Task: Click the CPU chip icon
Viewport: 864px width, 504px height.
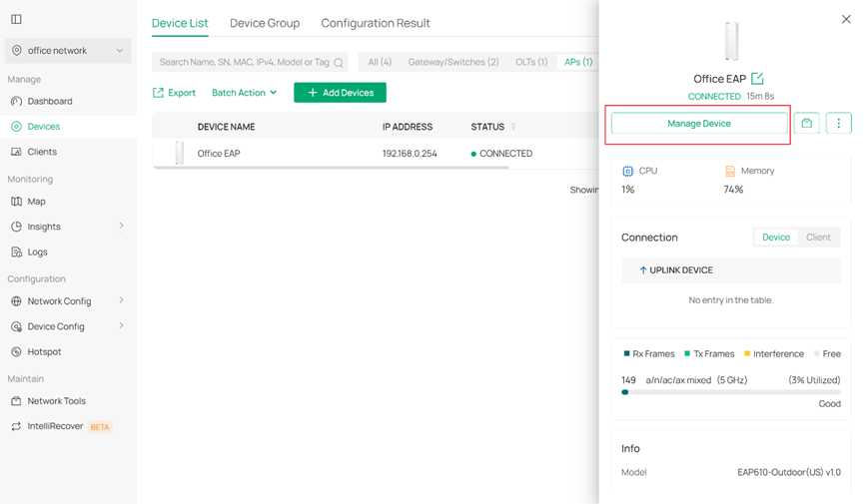Action: 627,172
